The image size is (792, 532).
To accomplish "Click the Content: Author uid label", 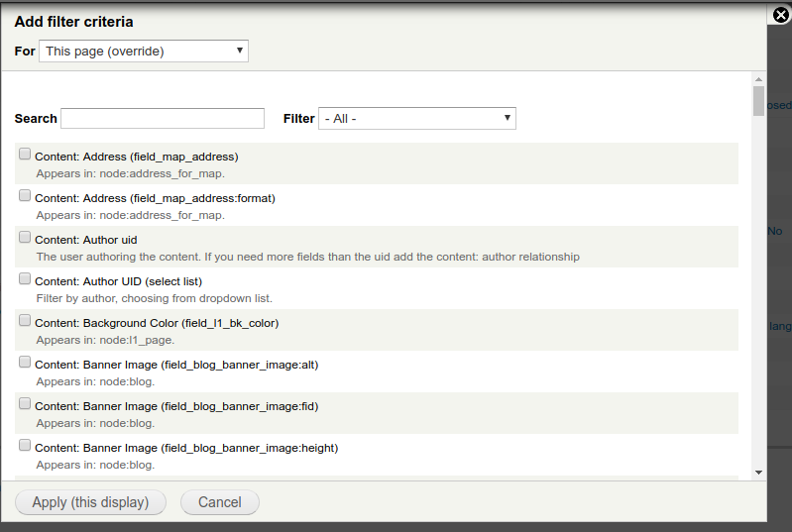I will coord(86,240).
